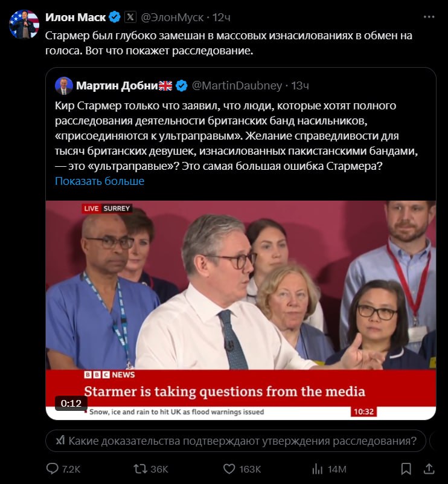This screenshot has width=448, height=484.
Task: Open Мартин Добни avatar in quoted post
Action: [x=64, y=86]
